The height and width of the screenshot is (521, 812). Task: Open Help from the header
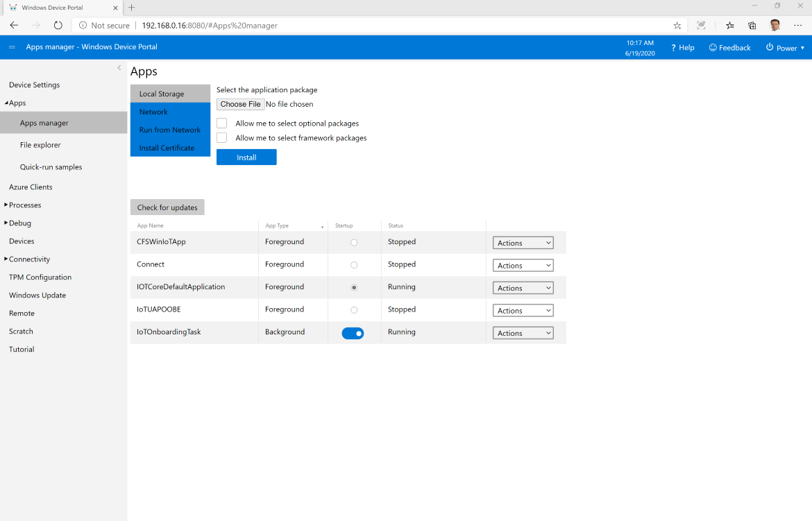click(x=682, y=48)
